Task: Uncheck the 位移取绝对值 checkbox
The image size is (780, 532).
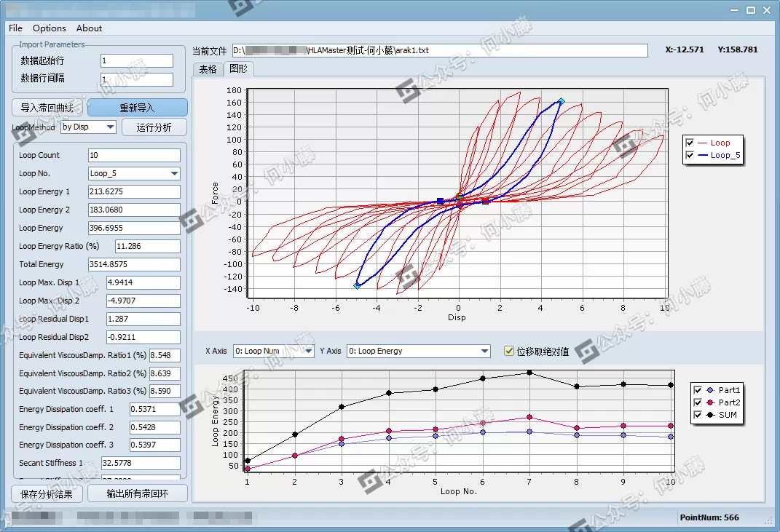Action: pos(509,352)
